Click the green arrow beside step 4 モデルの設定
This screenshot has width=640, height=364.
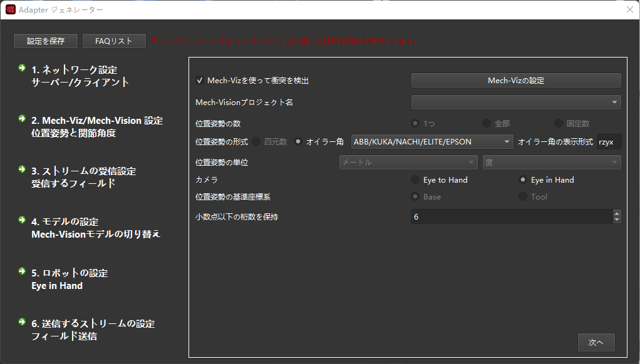[22, 220]
